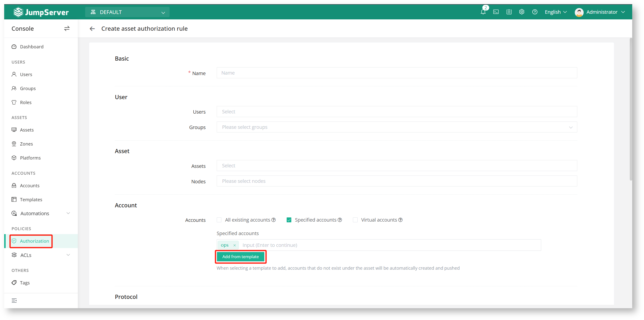Open the Authorization menu item
Screen dimensions: 644x320
coord(41,241)
